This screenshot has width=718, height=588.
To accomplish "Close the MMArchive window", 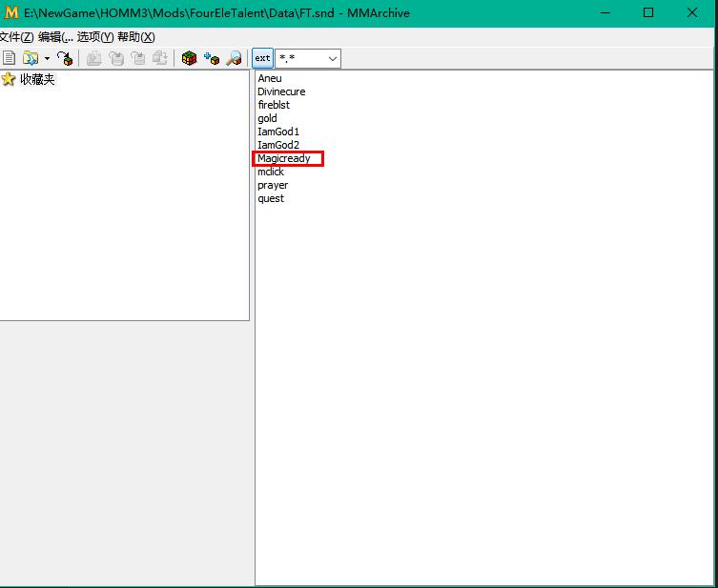I will pyautogui.click(x=692, y=12).
